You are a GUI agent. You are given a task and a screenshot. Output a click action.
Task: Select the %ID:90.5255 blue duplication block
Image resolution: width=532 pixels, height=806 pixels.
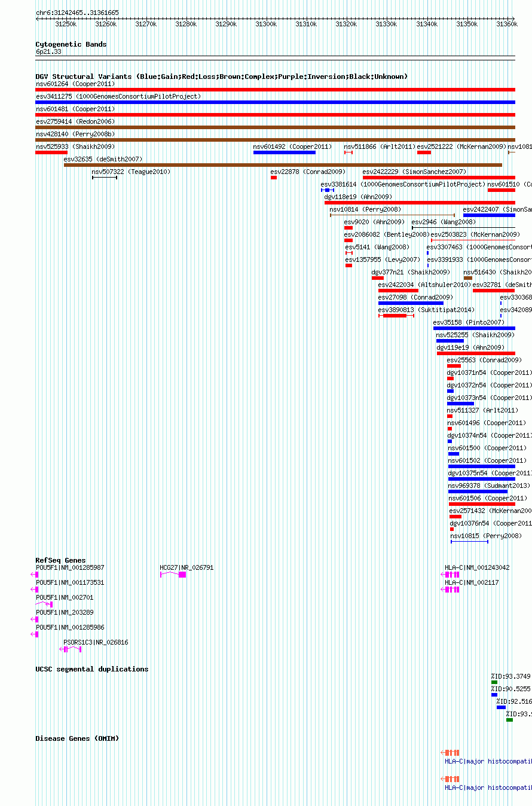(x=494, y=695)
